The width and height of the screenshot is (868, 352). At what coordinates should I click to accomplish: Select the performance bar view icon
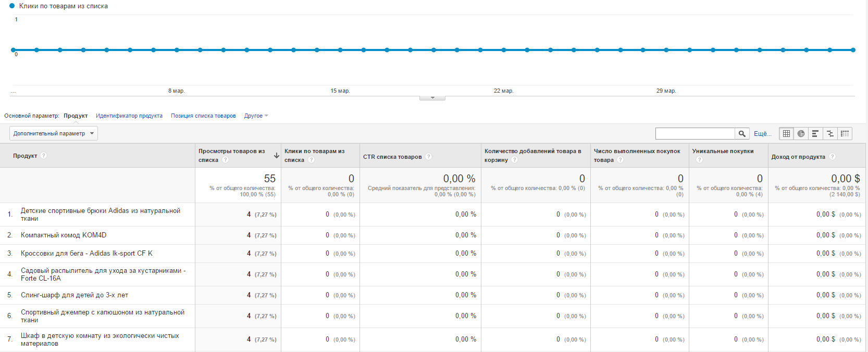[x=815, y=134]
